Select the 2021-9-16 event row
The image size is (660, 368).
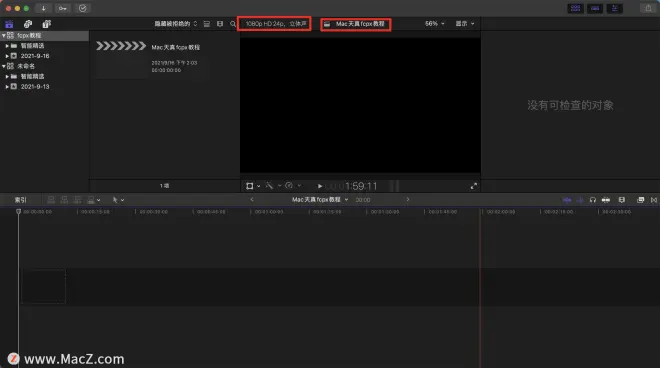44,56
